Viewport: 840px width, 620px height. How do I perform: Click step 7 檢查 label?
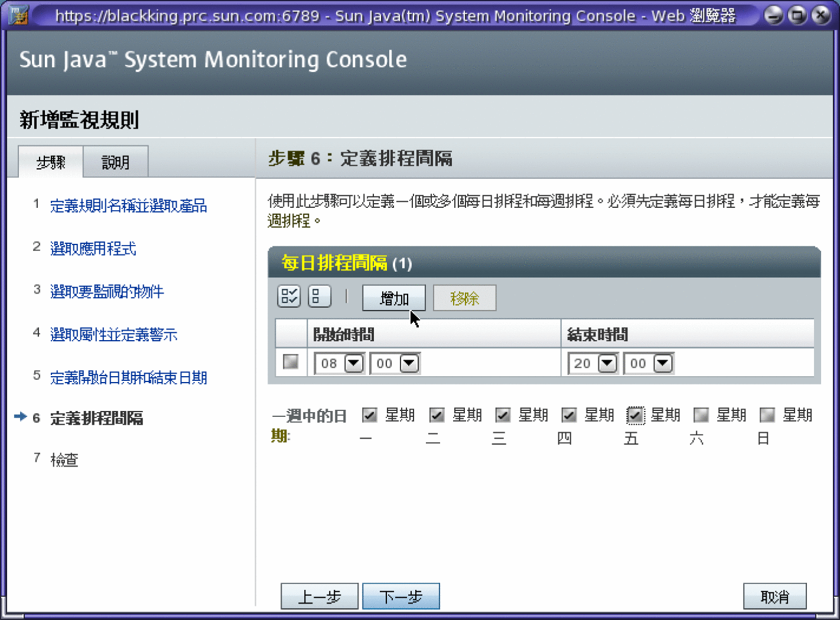click(x=64, y=460)
